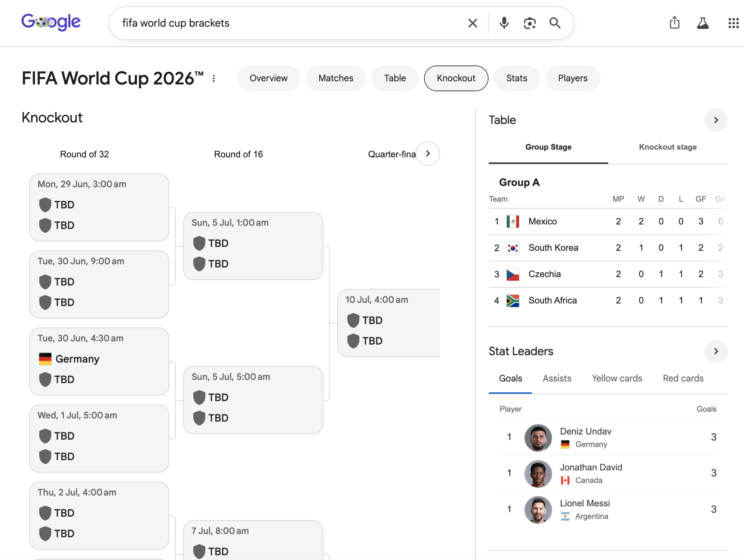744x560 pixels.
Task: Click Argentina flag under Lionel Messi
Action: (x=565, y=516)
